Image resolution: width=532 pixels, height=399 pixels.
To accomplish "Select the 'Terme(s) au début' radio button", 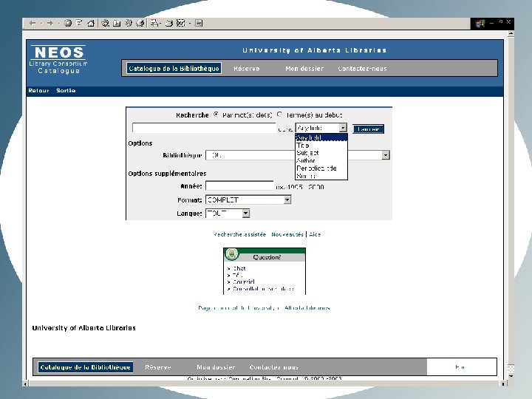I will [x=279, y=115].
